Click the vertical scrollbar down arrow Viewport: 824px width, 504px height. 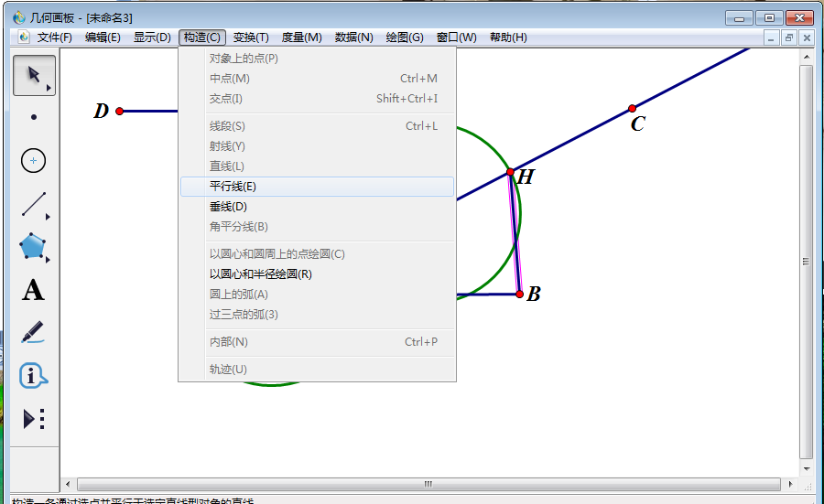807,469
